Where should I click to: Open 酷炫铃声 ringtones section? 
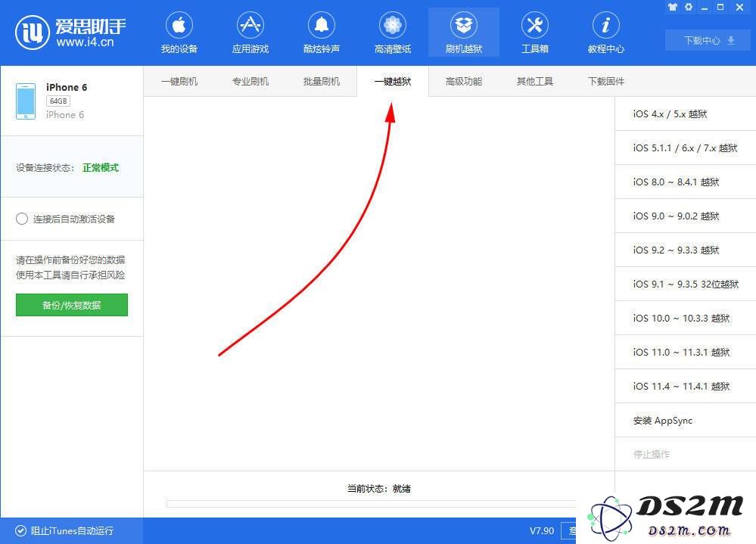pos(322,33)
